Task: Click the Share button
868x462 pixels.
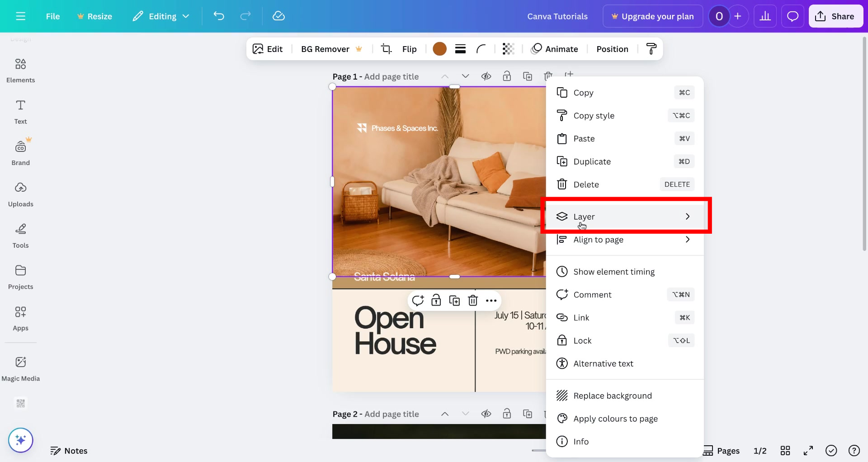Action: click(835, 16)
